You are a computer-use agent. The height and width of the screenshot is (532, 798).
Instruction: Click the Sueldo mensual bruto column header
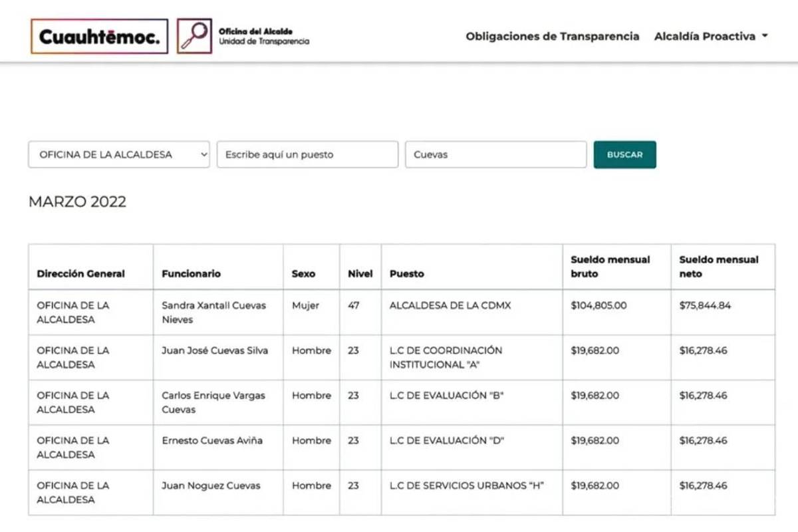[x=610, y=267]
